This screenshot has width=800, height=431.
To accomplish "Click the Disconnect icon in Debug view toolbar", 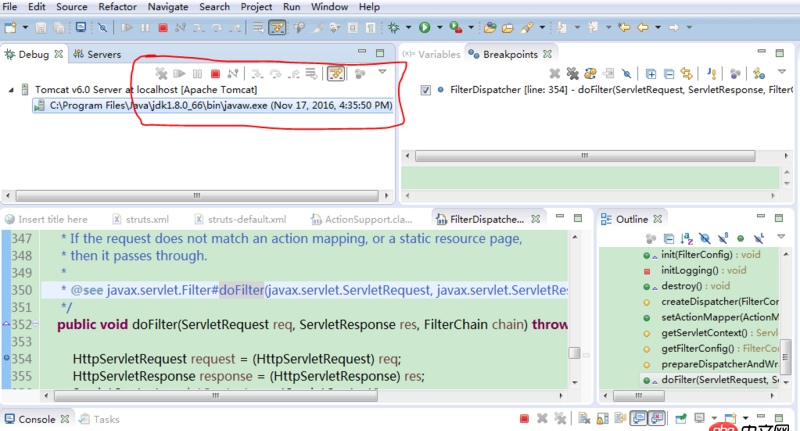I will point(233,73).
